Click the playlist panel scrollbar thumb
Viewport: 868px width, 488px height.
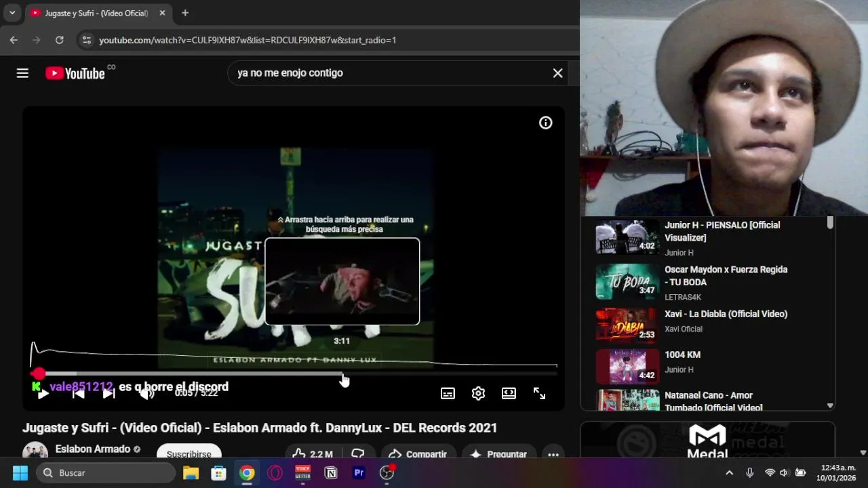click(830, 223)
